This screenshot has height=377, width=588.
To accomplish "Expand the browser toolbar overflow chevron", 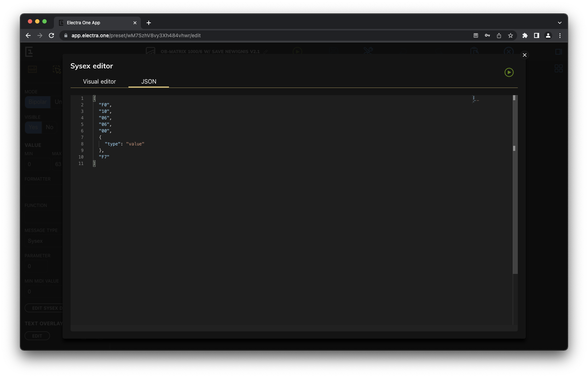I will (560, 22).
